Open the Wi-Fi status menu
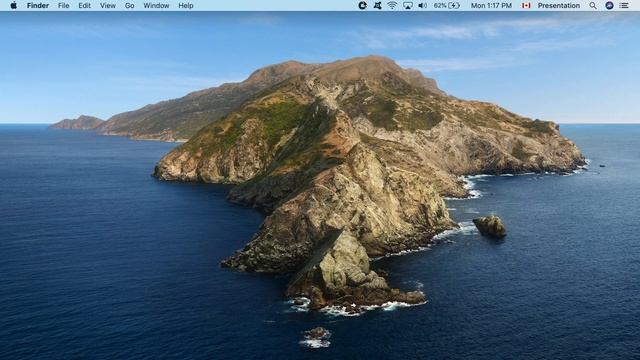Image resolution: width=640 pixels, height=360 pixels. 392,5
